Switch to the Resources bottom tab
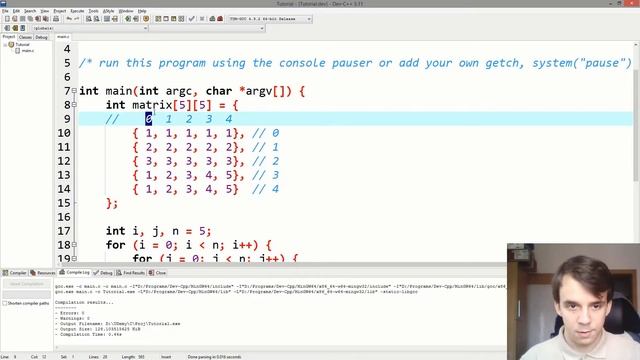Screen dimensions: 640x360 tap(42, 273)
